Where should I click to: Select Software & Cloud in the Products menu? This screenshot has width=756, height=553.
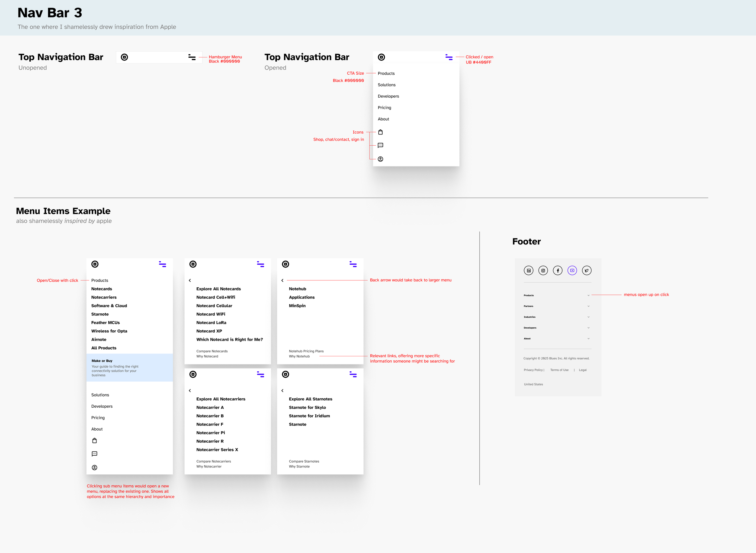coord(109,306)
